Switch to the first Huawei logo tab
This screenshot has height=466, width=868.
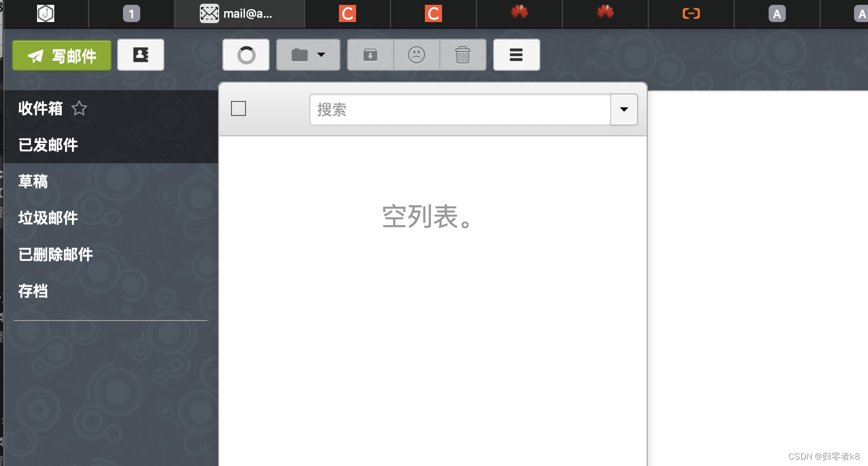(519, 14)
